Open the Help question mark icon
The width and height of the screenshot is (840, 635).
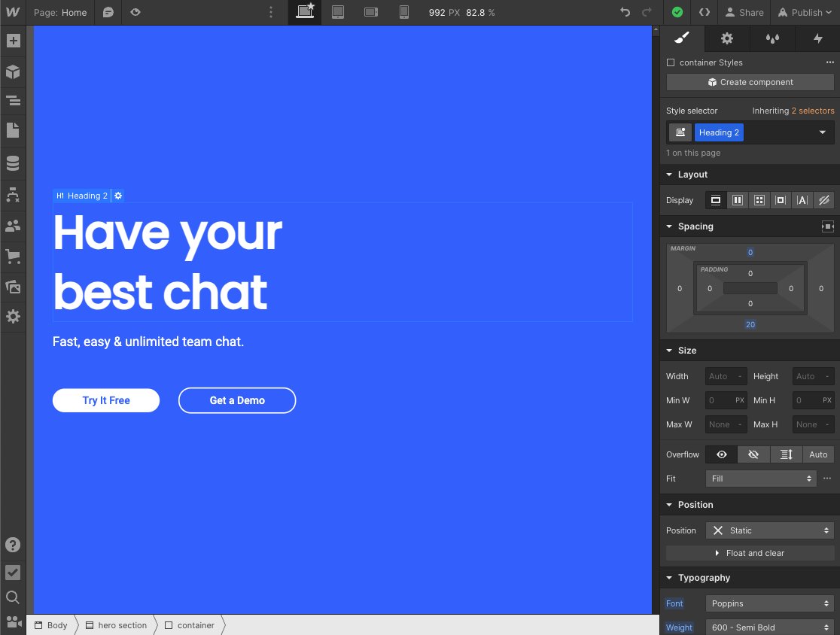click(13, 545)
